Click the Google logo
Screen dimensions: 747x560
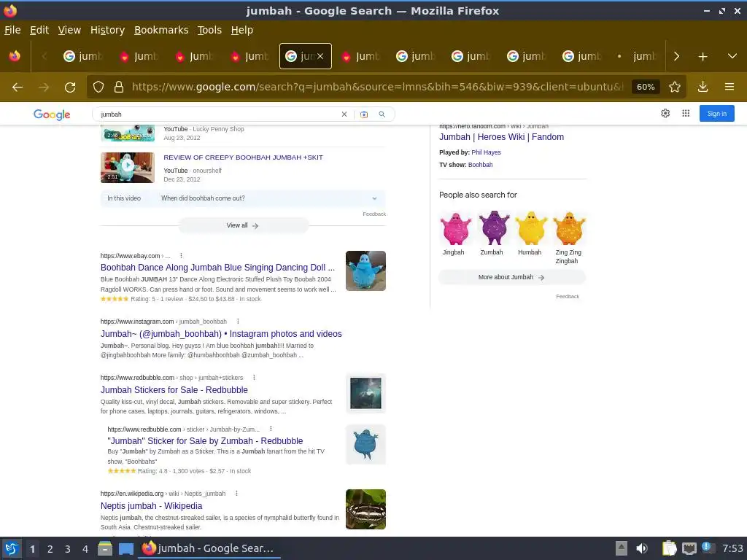[x=52, y=114]
